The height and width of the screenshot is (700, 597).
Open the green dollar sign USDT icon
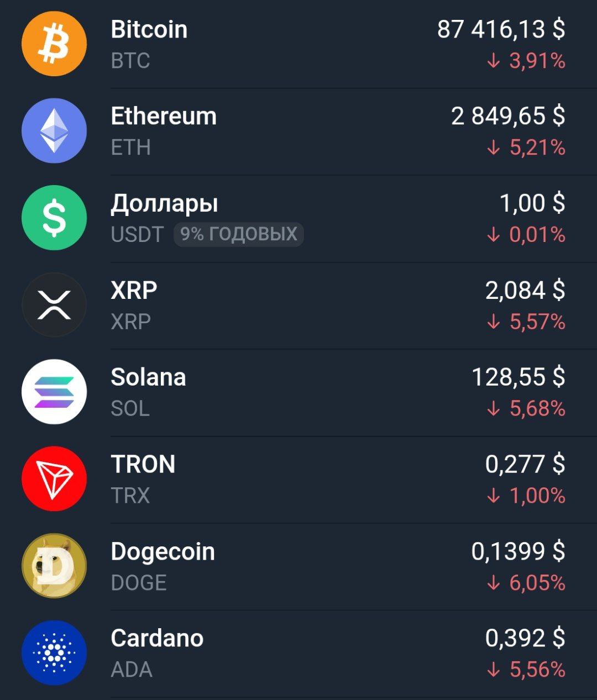click(x=54, y=218)
